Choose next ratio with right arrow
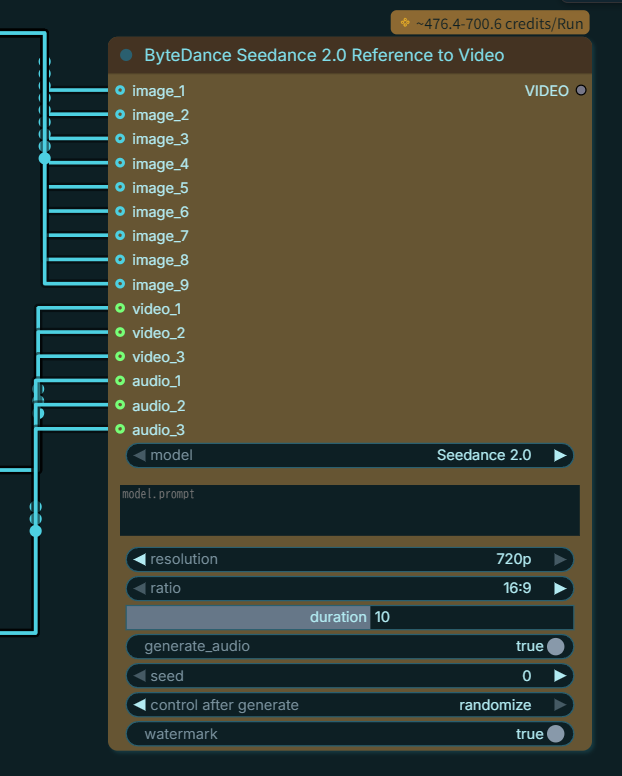 560,588
